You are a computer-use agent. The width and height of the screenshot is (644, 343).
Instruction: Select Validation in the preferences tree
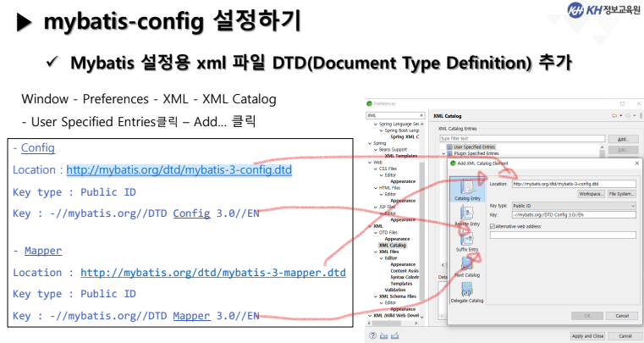pos(395,290)
